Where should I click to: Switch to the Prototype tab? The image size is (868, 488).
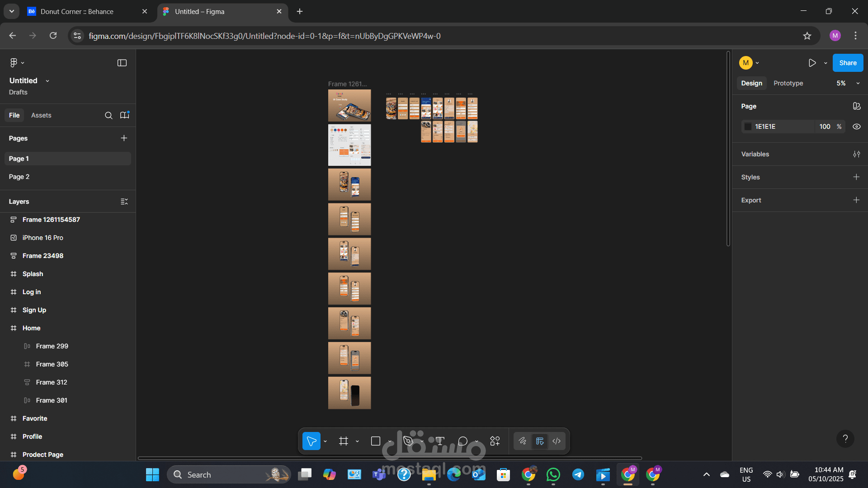788,83
